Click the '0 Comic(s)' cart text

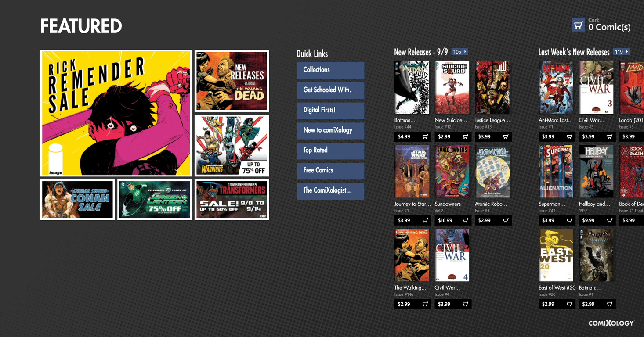coord(609,27)
